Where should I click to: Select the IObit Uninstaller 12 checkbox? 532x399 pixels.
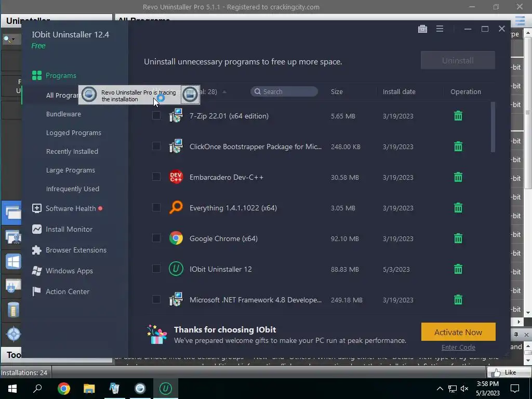click(156, 269)
